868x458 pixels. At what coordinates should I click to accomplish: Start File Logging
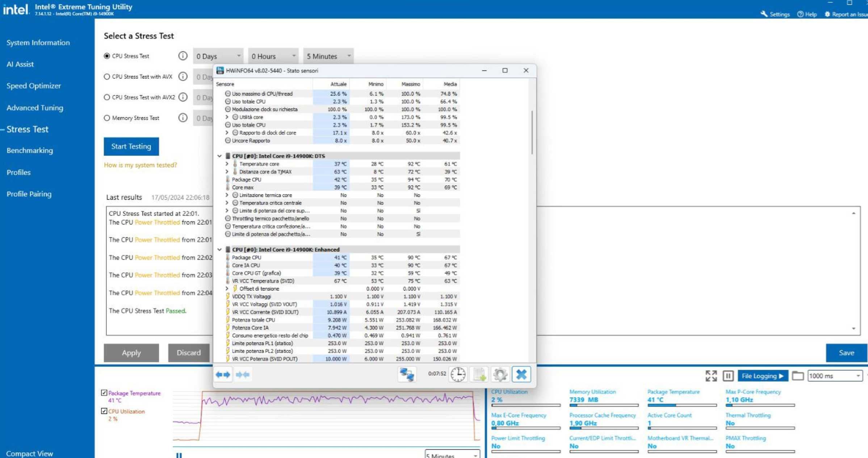[763, 376]
